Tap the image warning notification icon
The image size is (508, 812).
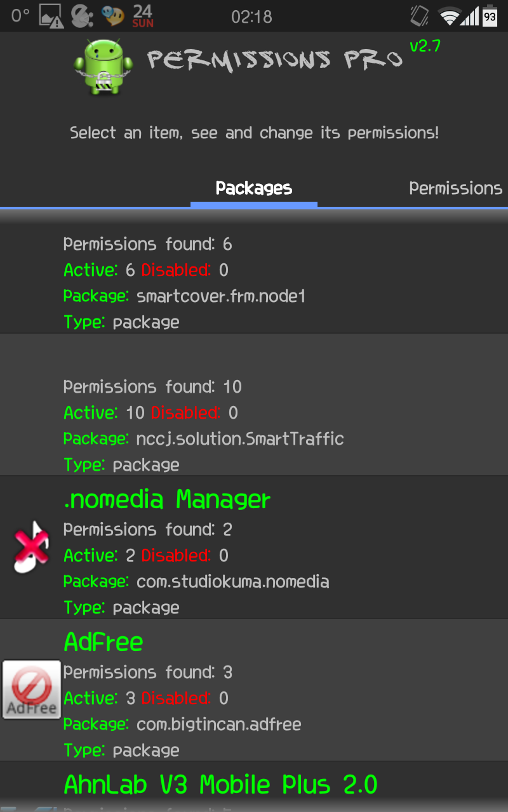point(51,16)
